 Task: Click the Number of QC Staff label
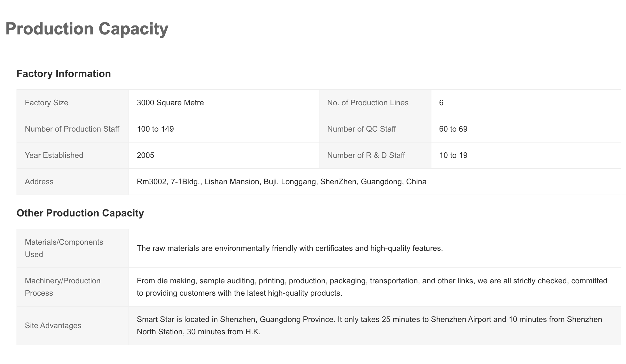coord(361,129)
